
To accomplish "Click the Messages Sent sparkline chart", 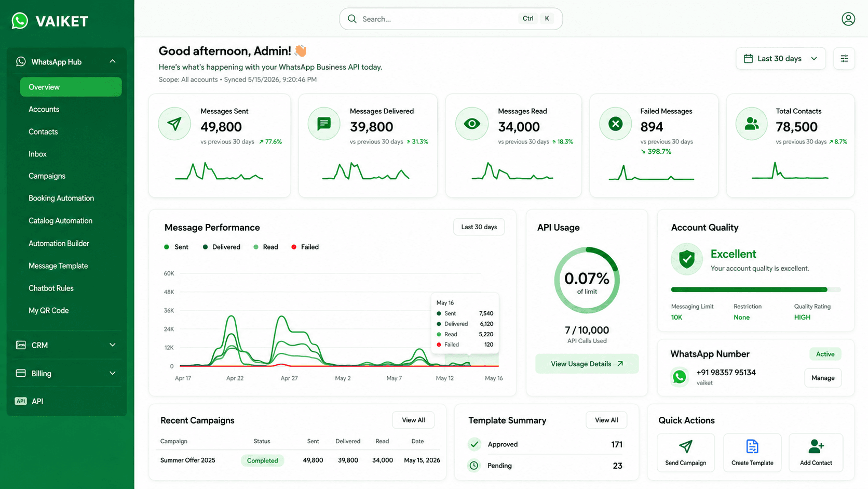I will click(219, 171).
